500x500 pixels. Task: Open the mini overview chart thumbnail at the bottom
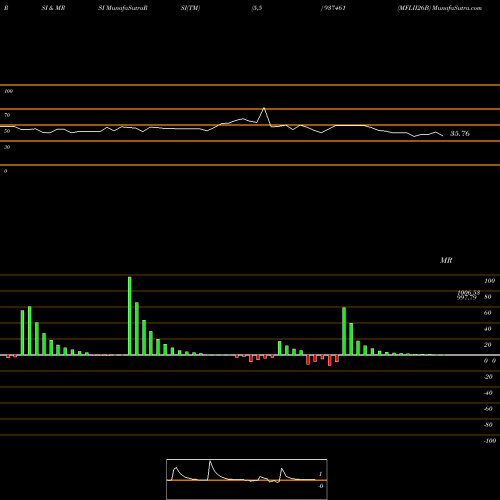tap(247, 479)
